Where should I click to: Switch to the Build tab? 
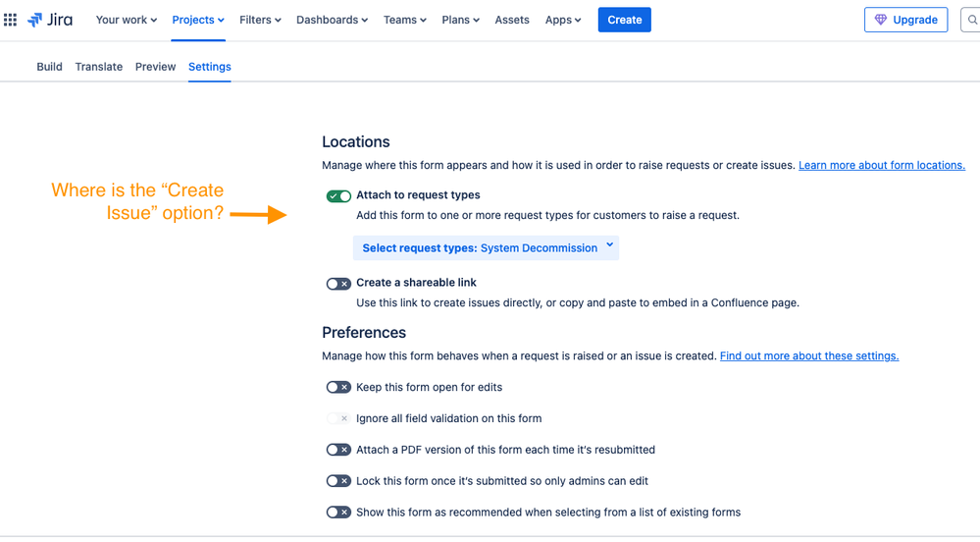pos(49,67)
